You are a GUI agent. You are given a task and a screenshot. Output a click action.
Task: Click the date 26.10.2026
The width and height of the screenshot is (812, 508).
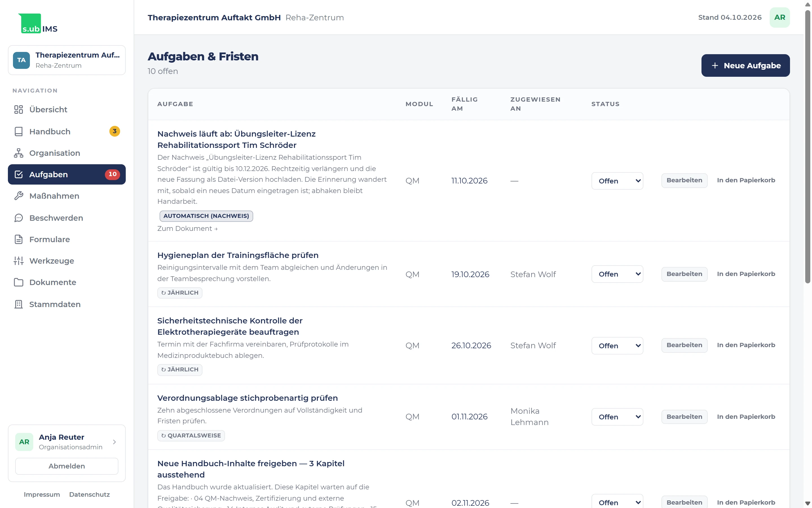coord(471,346)
